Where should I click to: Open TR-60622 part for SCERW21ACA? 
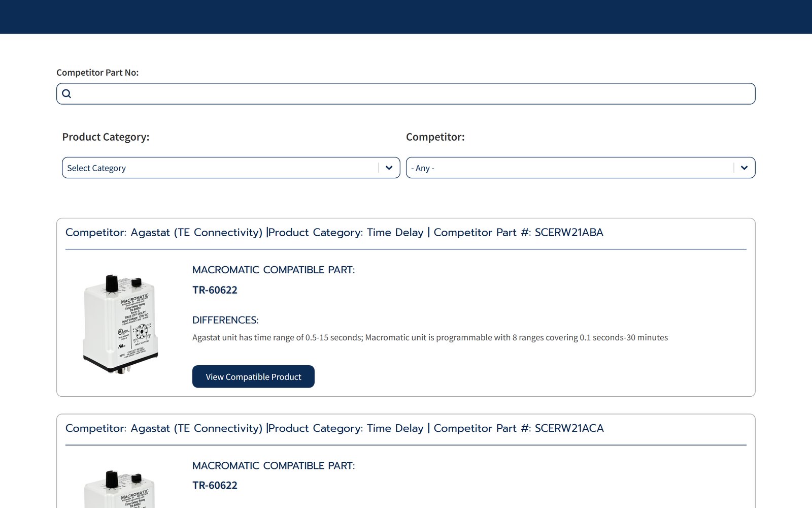tap(215, 485)
